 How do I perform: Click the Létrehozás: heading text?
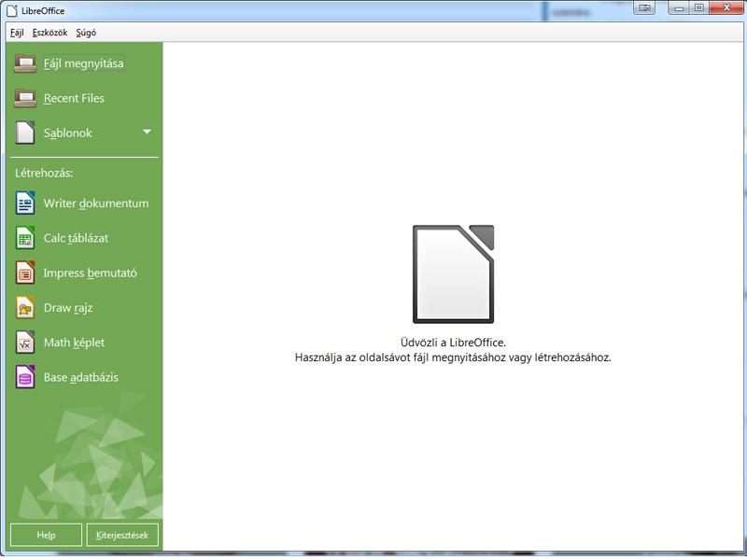44,173
